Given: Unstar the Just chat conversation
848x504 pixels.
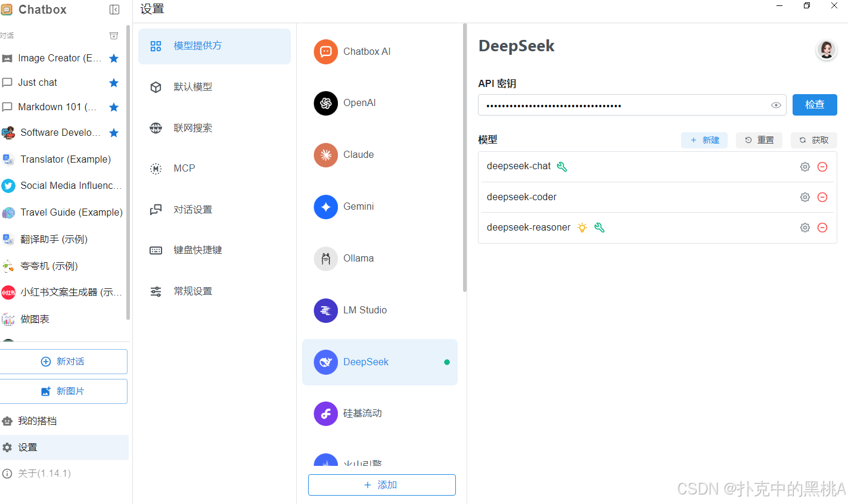Looking at the screenshot, I should (114, 83).
